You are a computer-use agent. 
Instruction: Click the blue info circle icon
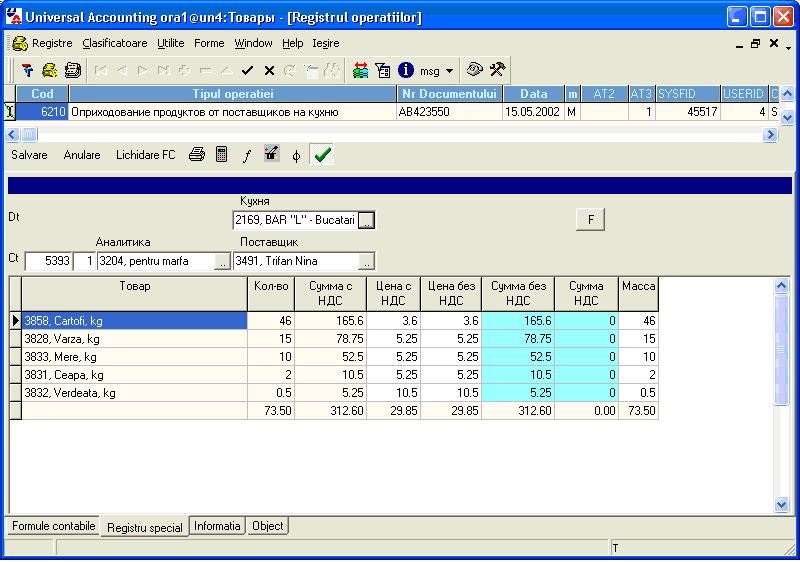click(x=406, y=70)
